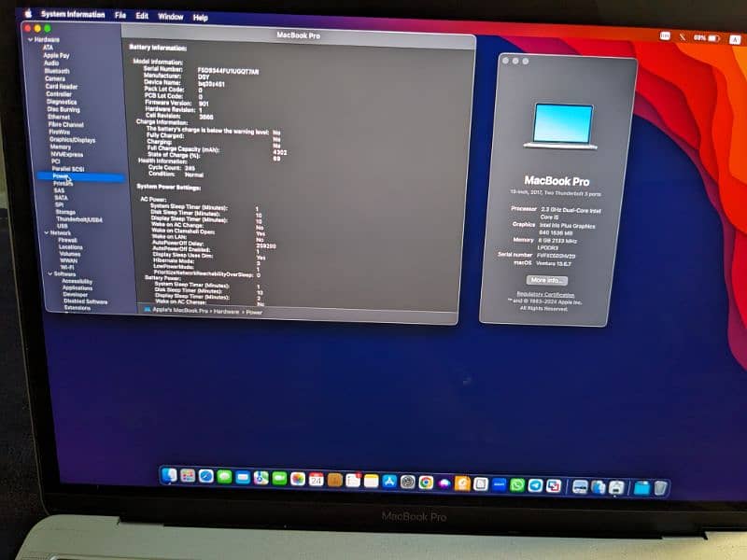
Task: Click the More Info button
Action: (547, 280)
